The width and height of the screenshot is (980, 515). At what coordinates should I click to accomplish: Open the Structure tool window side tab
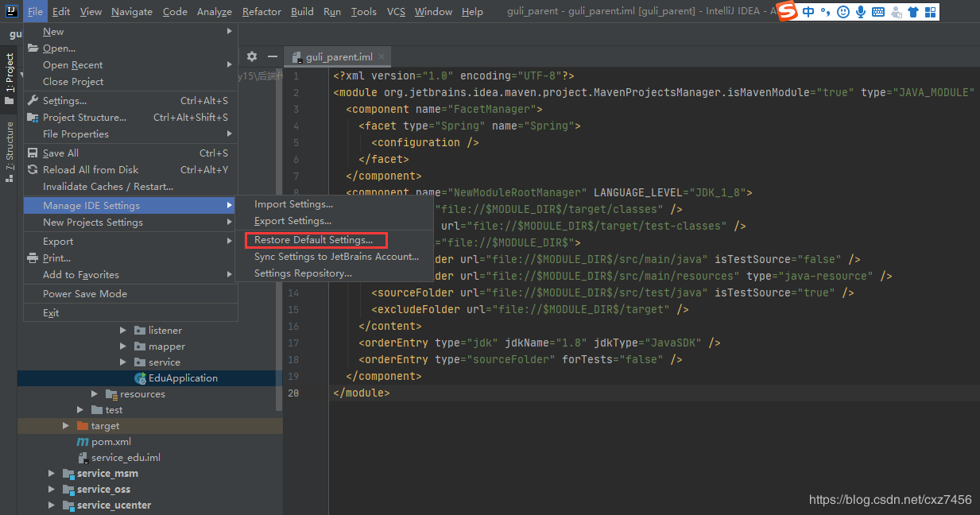tap(10, 147)
